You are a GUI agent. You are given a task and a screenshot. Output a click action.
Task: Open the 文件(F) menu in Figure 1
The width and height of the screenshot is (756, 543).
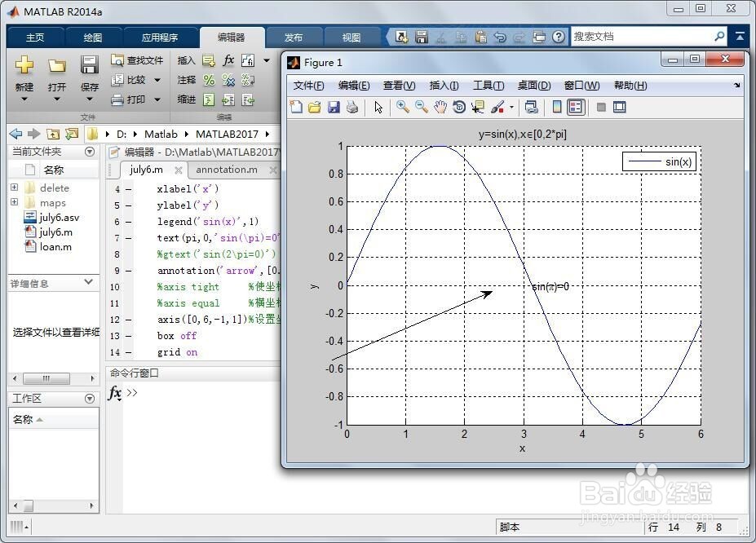click(x=308, y=86)
